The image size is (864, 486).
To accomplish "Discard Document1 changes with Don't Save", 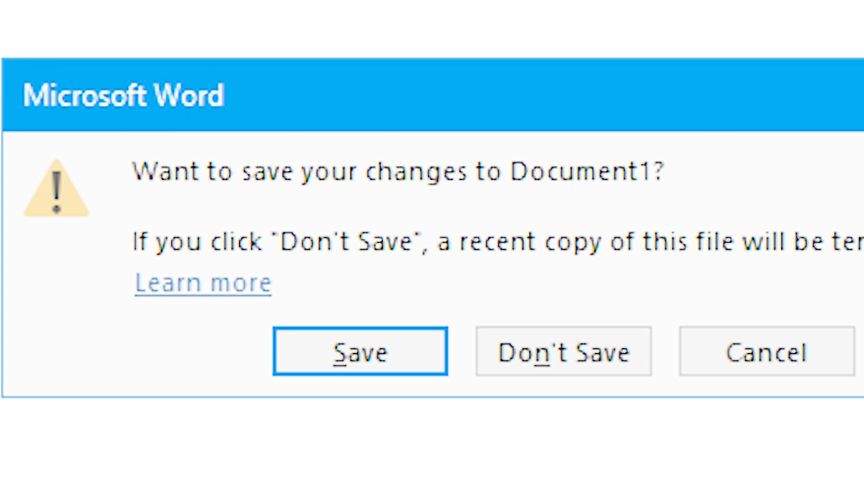I will tap(563, 352).
